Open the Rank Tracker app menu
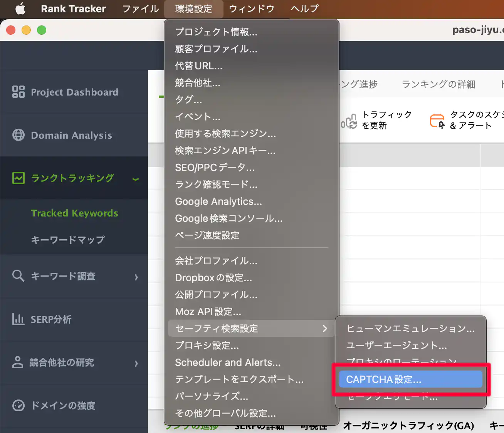 [73, 8]
